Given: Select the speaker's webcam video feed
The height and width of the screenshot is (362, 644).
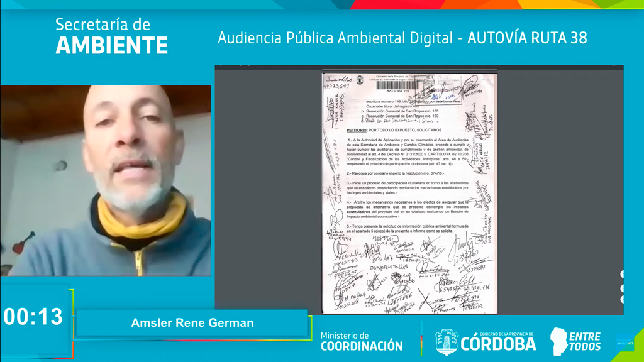Looking at the screenshot, I should (106, 180).
